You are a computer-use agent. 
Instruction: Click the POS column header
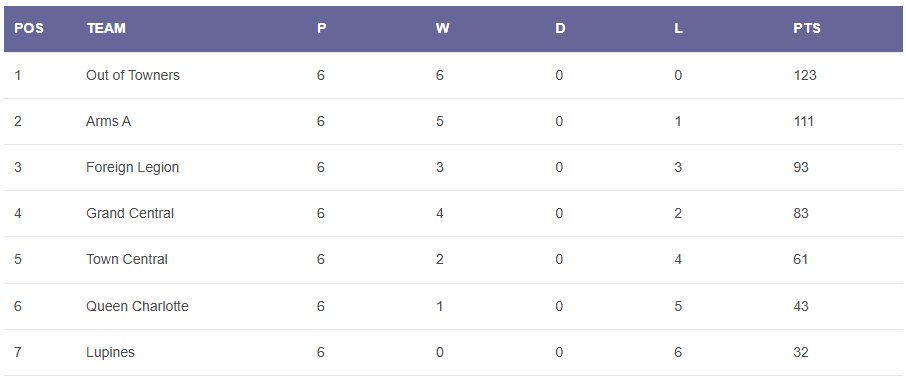pos(29,28)
